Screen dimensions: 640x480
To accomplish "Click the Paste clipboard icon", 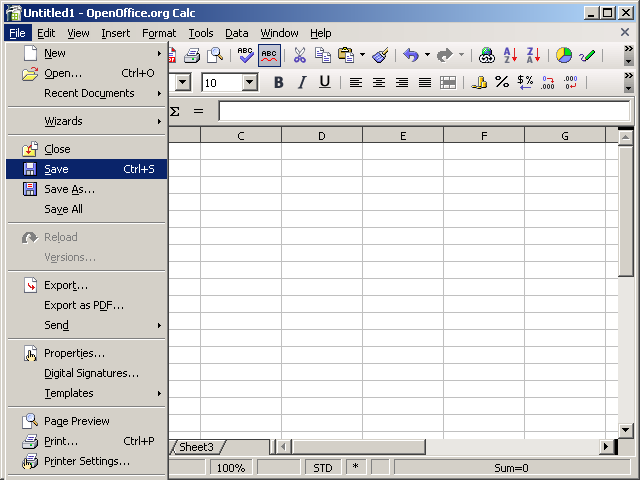I will 346,55.
